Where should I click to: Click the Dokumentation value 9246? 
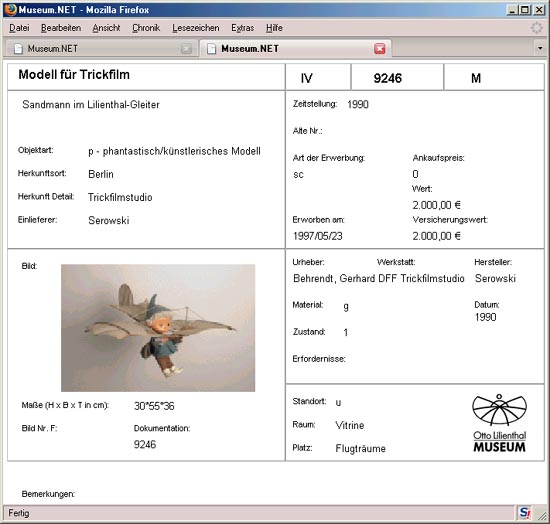click(145, 444)
